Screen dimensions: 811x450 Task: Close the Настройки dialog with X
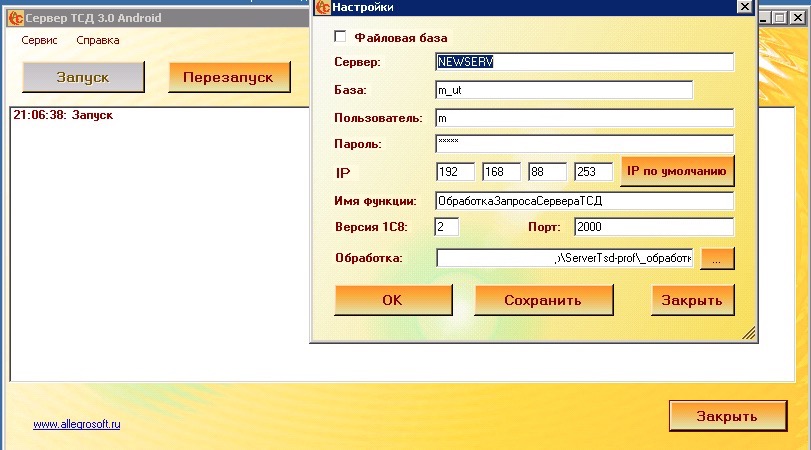744,7
